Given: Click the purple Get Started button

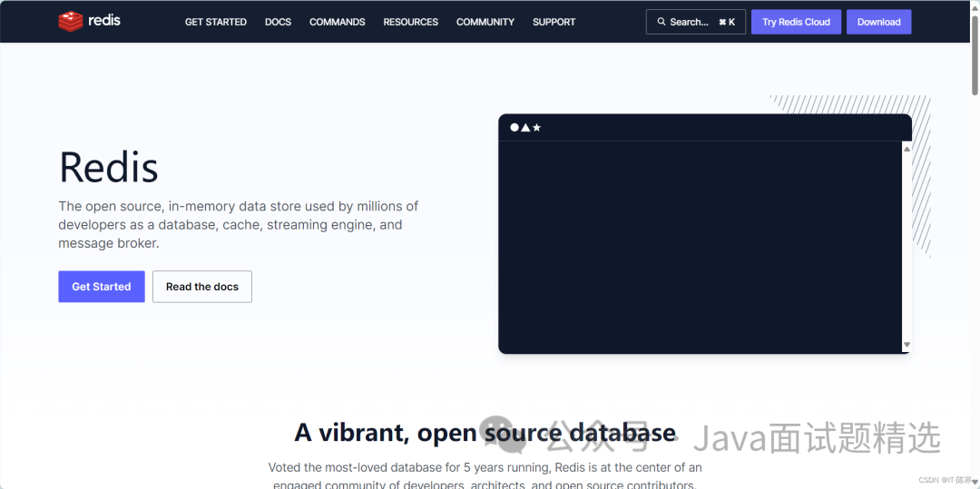Looking at the screenshot, I should (102, 287).
